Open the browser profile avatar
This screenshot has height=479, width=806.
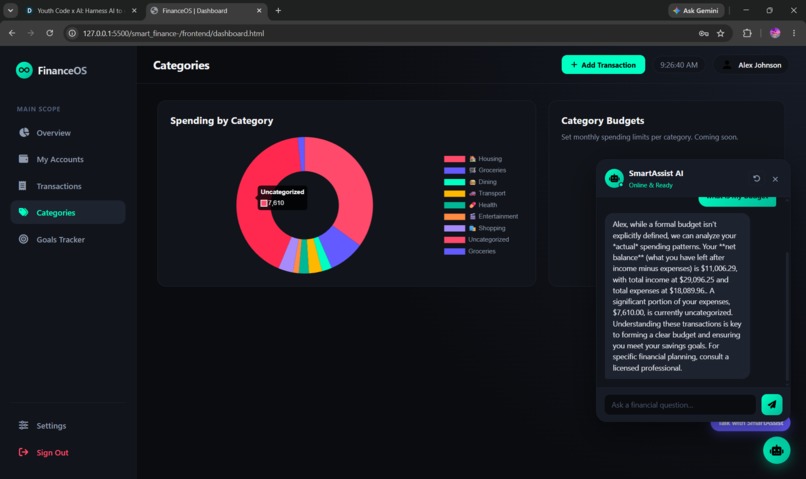(x=775, y=33)
